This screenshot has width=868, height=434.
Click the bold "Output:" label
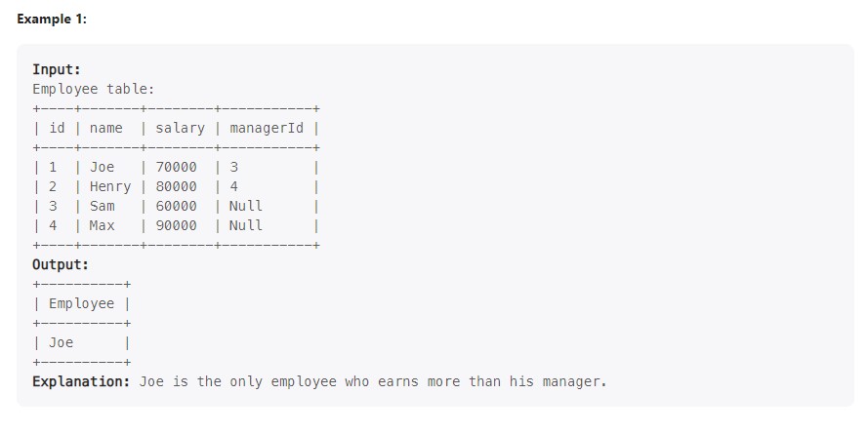pyautogui.click(x=61, y=264)
